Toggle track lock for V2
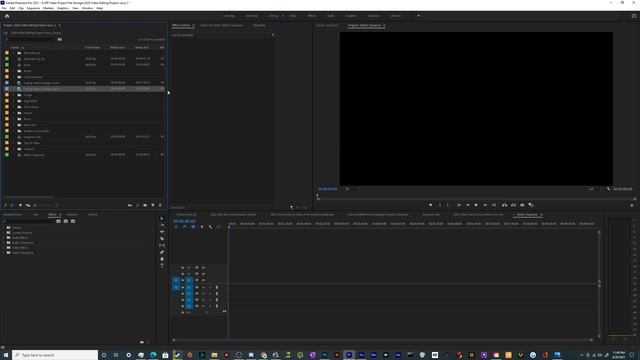Screen dimensions: 640x360 click(x=182, y=274)
